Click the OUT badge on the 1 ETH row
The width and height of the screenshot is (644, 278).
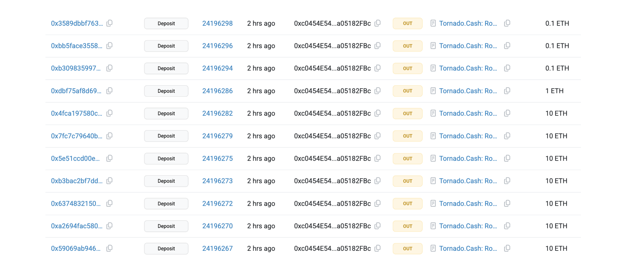(x=407, y=91)
